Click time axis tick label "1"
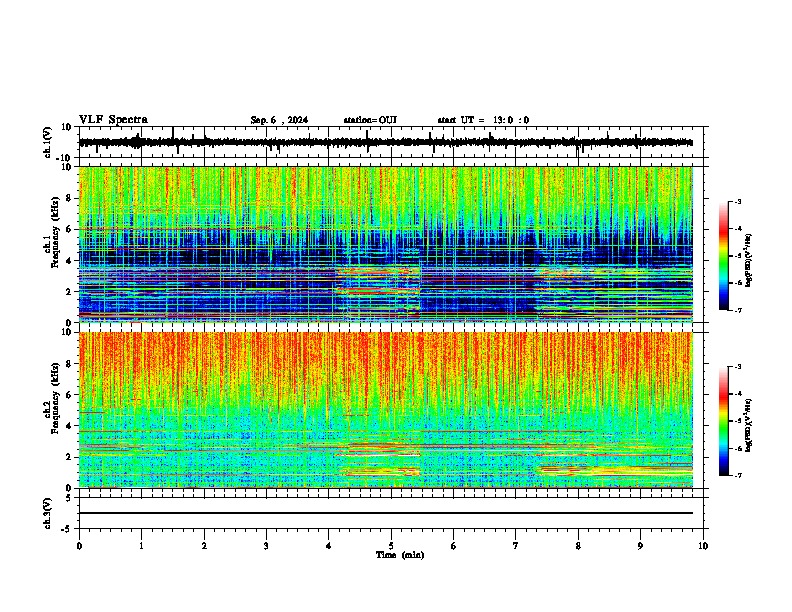 point(141,546)
